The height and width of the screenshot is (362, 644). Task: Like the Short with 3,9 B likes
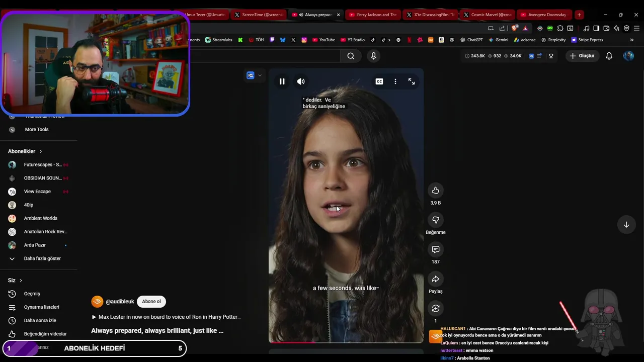436,191
